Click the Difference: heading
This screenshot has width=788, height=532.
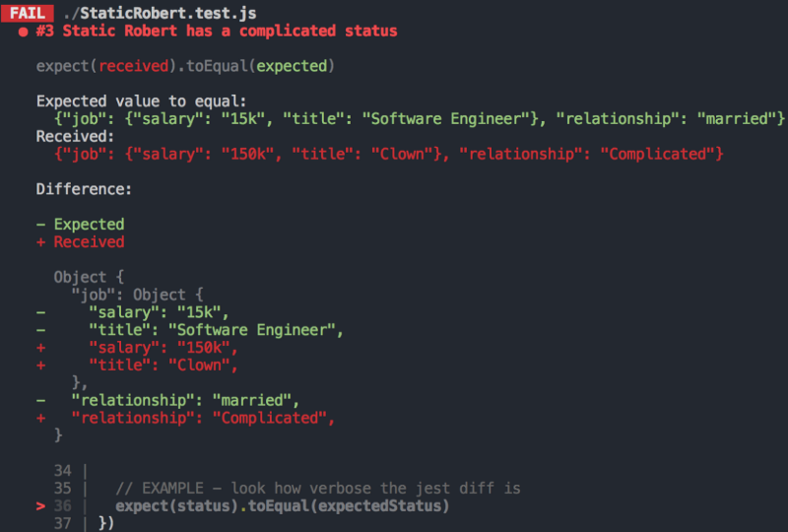click(x=84, y=189)
